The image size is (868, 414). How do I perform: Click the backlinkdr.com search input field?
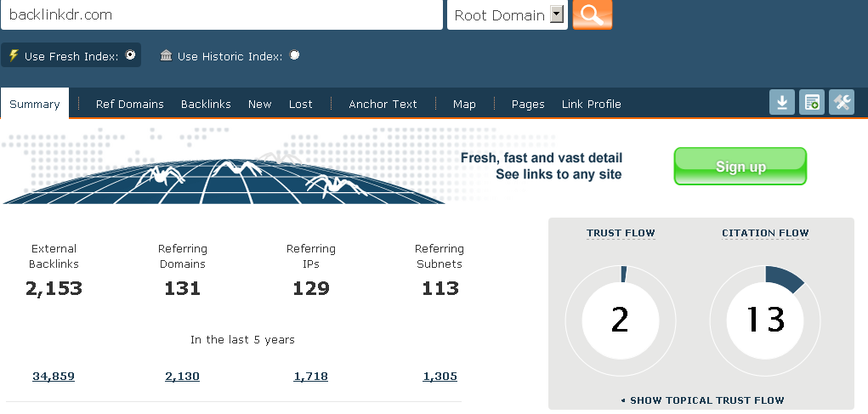coord(221,15)
